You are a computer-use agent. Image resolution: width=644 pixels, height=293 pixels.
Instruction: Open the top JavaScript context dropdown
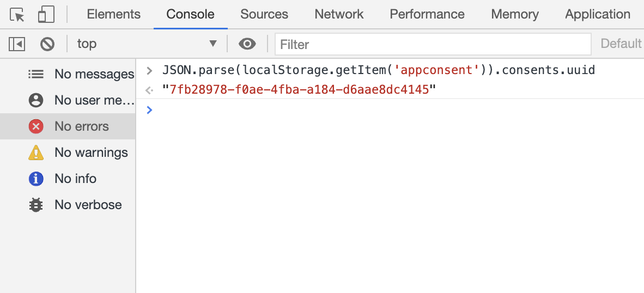click(x=146, y=44)
